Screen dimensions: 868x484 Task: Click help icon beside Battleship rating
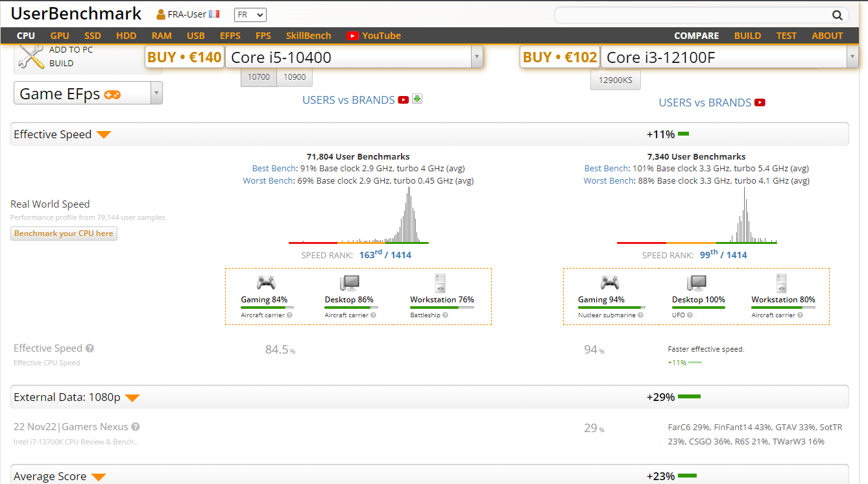coord(446,315)
